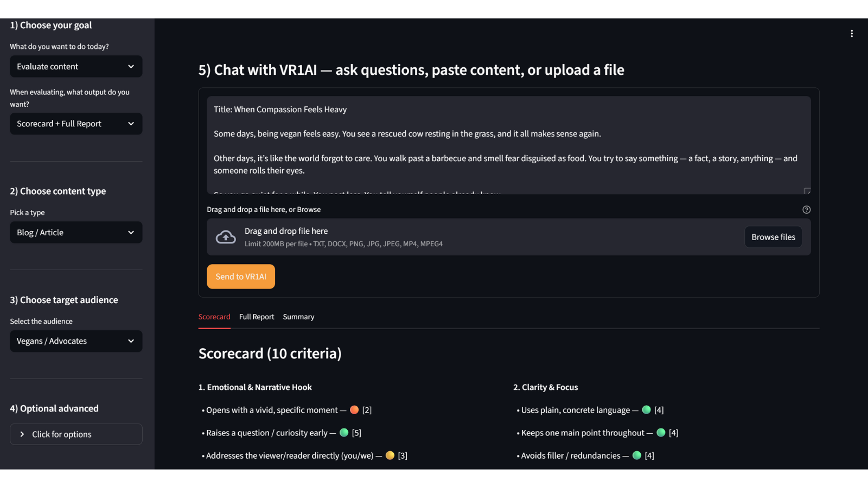Click the Browse files button
Image resolution: width=868 pixels, height=488 pixels.
click(773, 237)
